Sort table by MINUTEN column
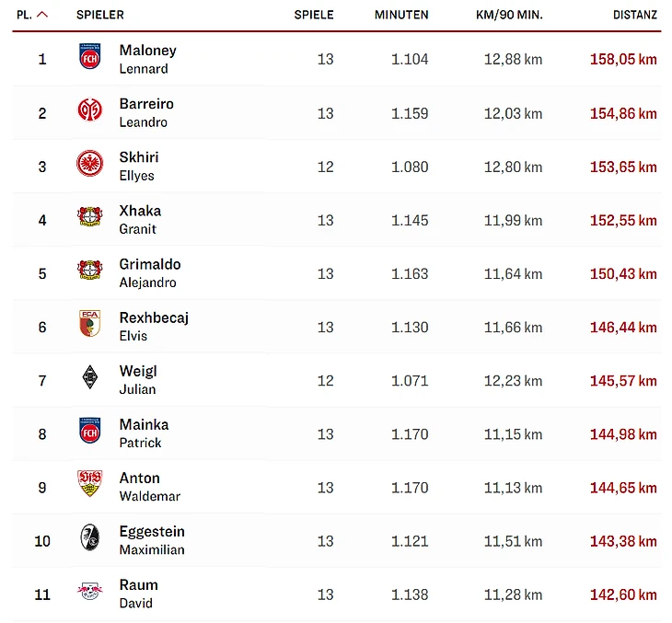The height and width of the screenshot is (623, 672). [401, 15]
